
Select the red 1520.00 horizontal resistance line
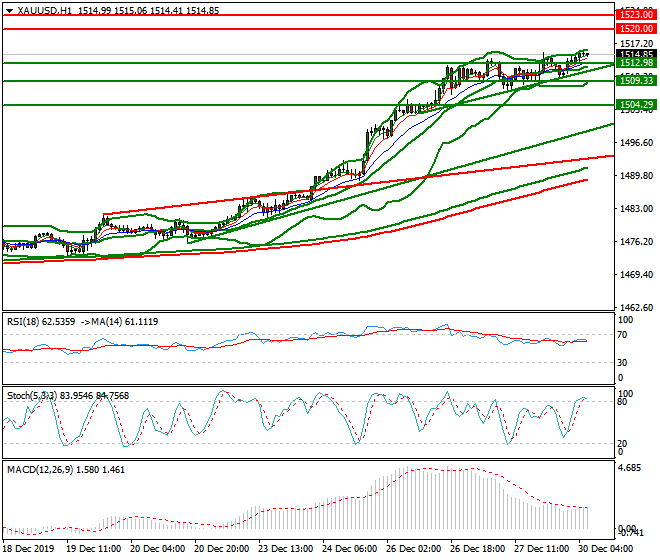tap(308, 29)
